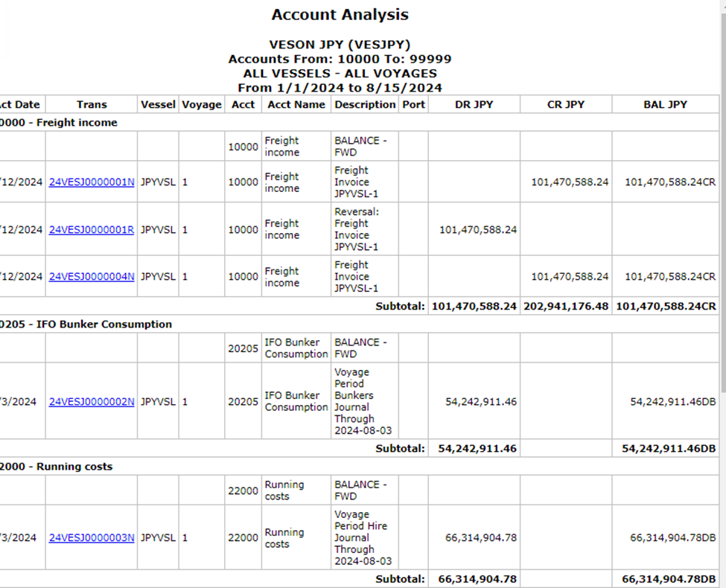
Task: Open the reversal transaction 24VESJ0000001R
Action: coord(92,229)
